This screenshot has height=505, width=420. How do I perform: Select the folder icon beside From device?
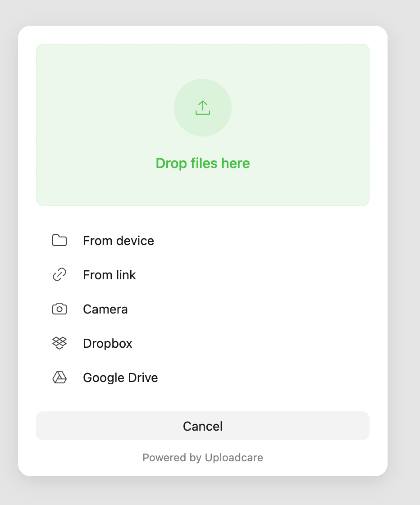click(59, 240)
